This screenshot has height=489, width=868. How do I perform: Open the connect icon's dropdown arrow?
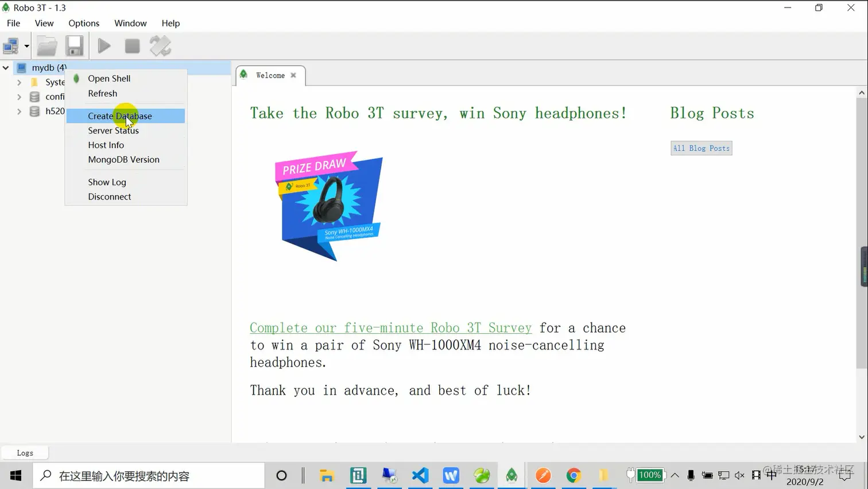[26, 46]
